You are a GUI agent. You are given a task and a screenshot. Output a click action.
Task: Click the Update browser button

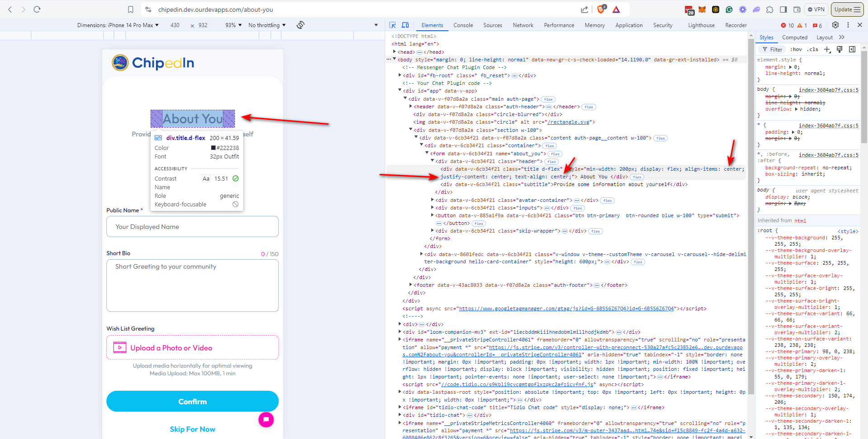[x=847, y=9]
